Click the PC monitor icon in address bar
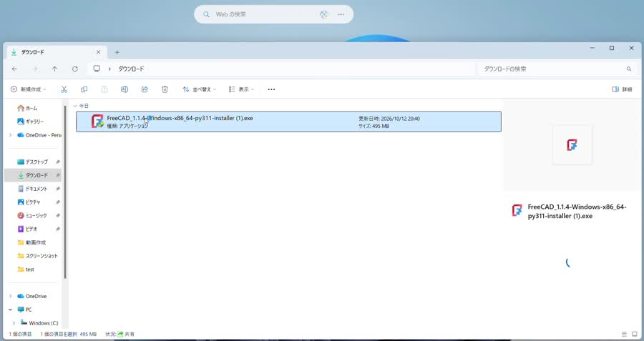Screen dimensions: 644x341 [97, 69]
